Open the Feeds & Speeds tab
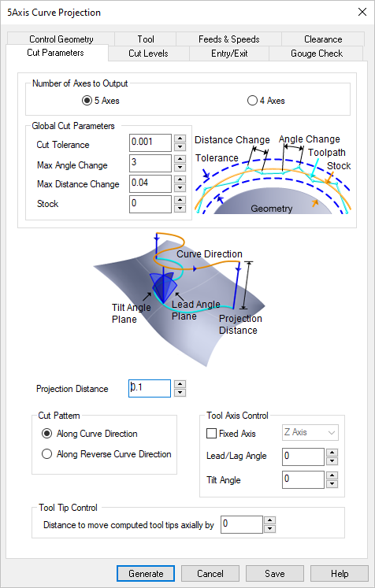The width and height of the screenshot is (375, 588). click(x=229, y=39)
